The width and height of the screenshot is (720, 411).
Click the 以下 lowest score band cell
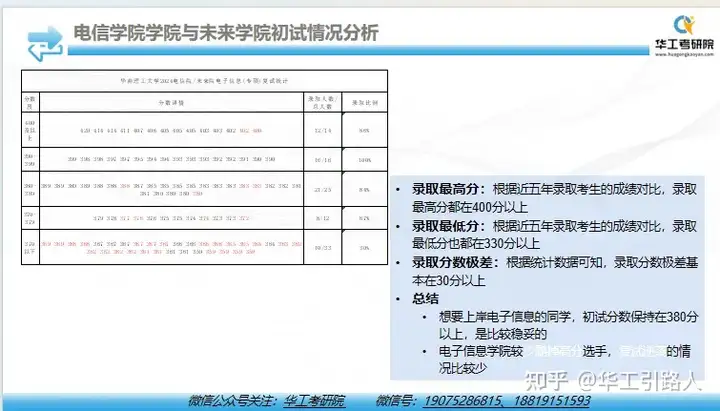(30, 248)
